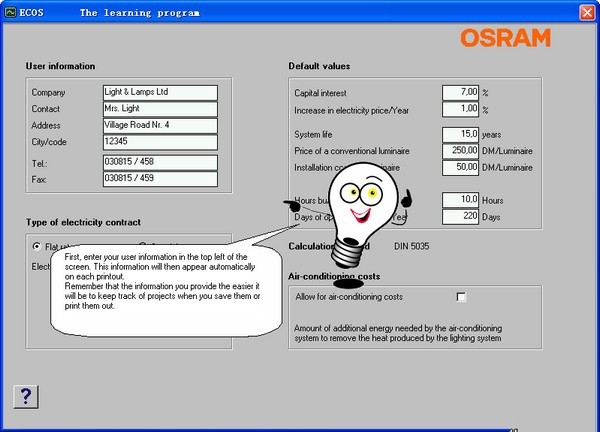Screen dimensions: 600x432
Task: Edit Capital interest value 7,00
Action: (460, 93)
